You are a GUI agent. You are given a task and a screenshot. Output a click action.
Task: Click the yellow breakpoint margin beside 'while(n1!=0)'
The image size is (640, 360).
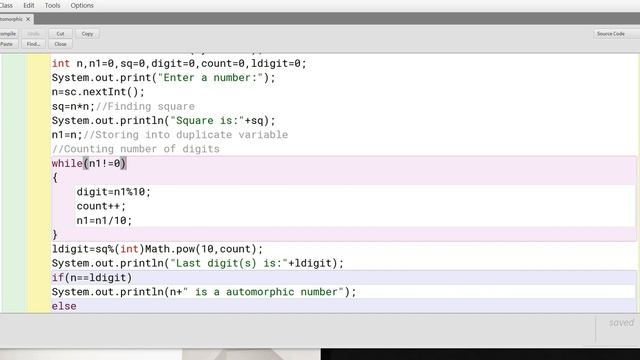(39, 163)
